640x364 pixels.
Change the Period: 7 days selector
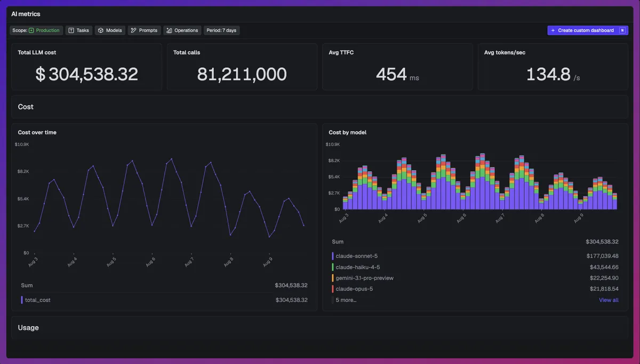(x=221, y=30)
